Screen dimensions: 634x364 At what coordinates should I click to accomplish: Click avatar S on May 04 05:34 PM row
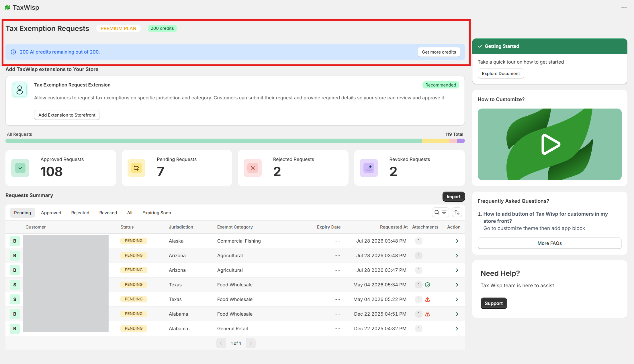[x=15, y=285]
